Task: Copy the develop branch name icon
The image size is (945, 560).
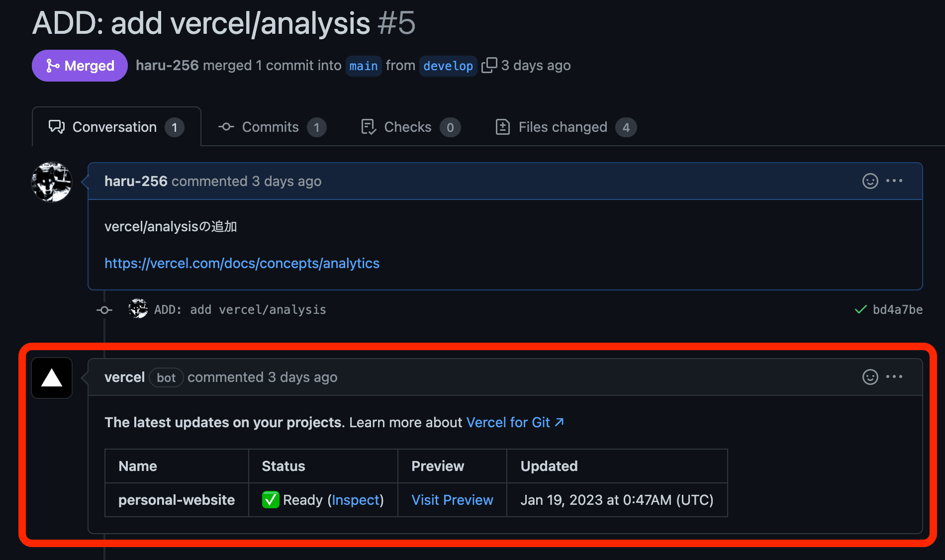Action: (489, 65)
